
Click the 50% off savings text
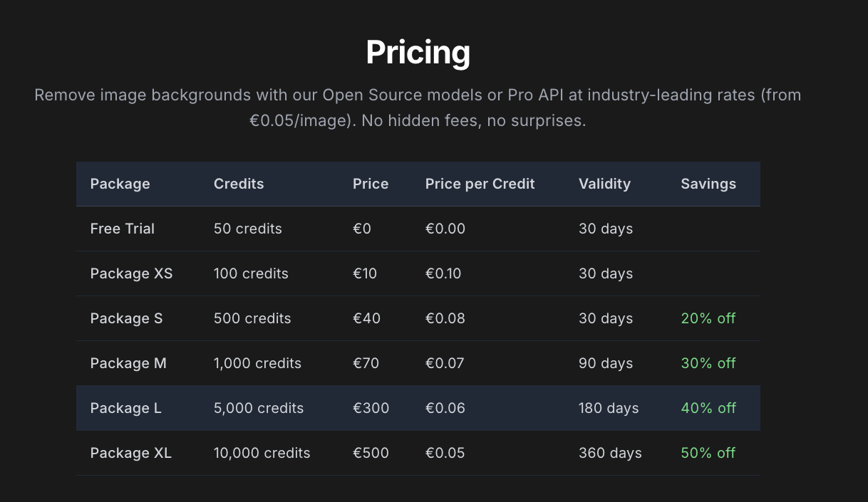click(x=708, y=453)
